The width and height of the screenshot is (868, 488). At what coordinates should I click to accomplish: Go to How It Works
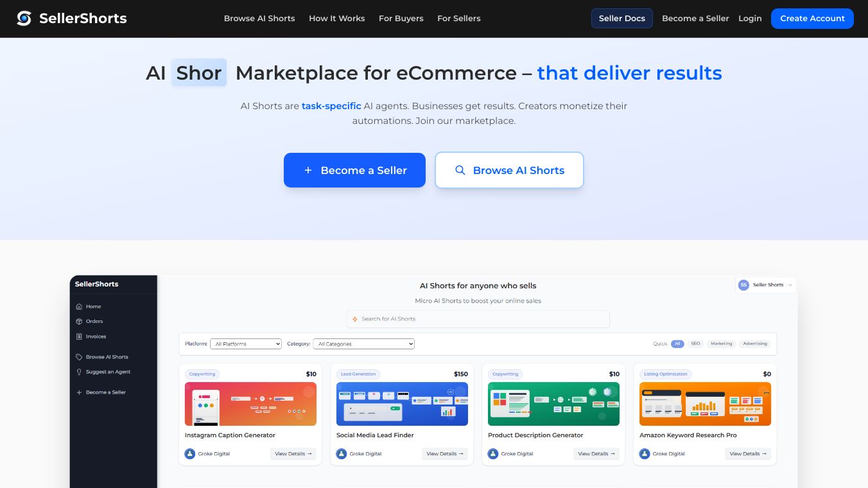tap(337, 19)
